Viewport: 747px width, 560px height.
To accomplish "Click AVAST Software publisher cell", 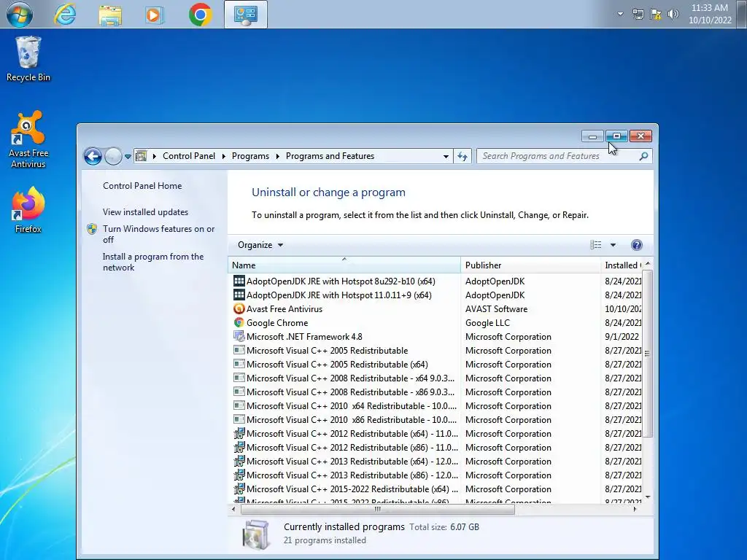I will (x=496, y=308).
